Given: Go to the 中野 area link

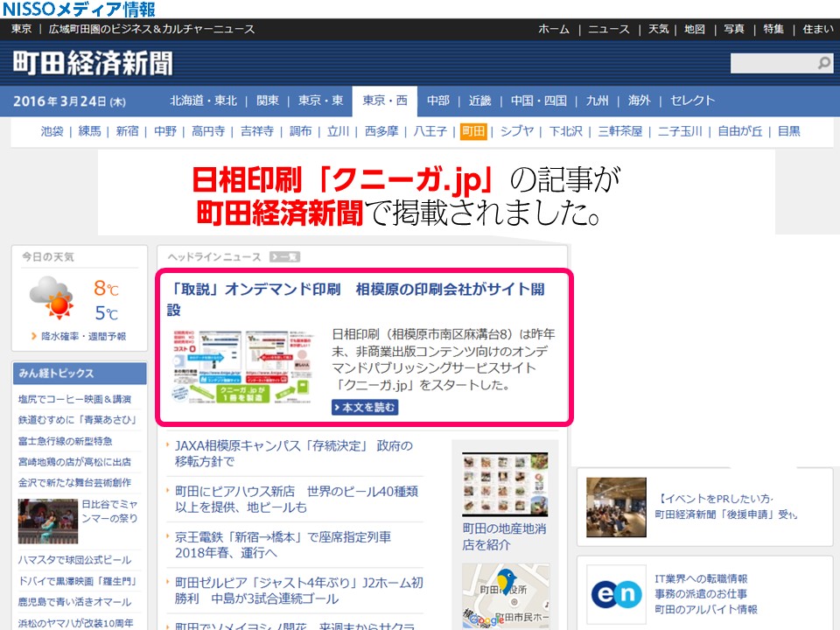Looking at the screenshot, I should 165,131.
